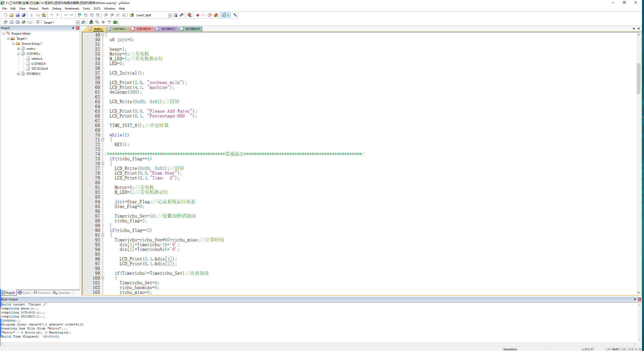Collapse the while loop fold at line 71
The height and width of the screenshot is (351, 644).
tap(103, 140)
